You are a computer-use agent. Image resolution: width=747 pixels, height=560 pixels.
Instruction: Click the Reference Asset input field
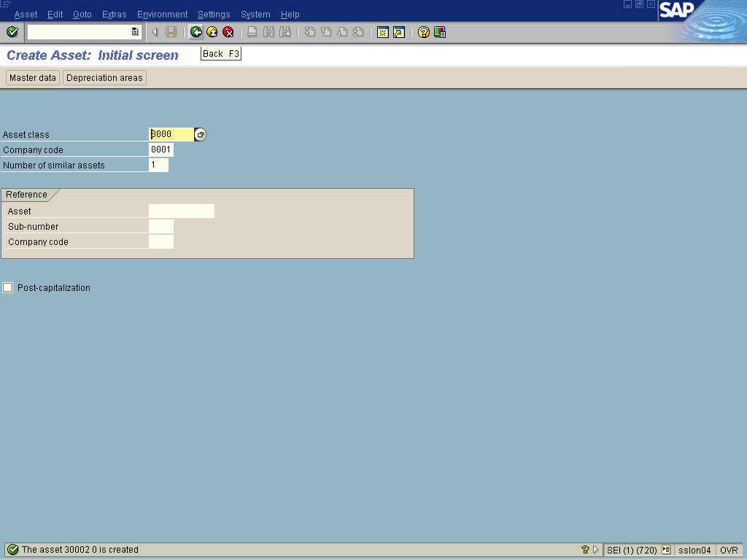point(181,211)
